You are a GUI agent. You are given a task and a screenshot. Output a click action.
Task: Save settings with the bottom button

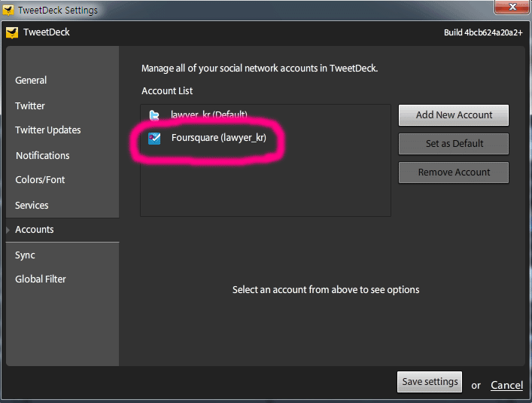(430, 382)
